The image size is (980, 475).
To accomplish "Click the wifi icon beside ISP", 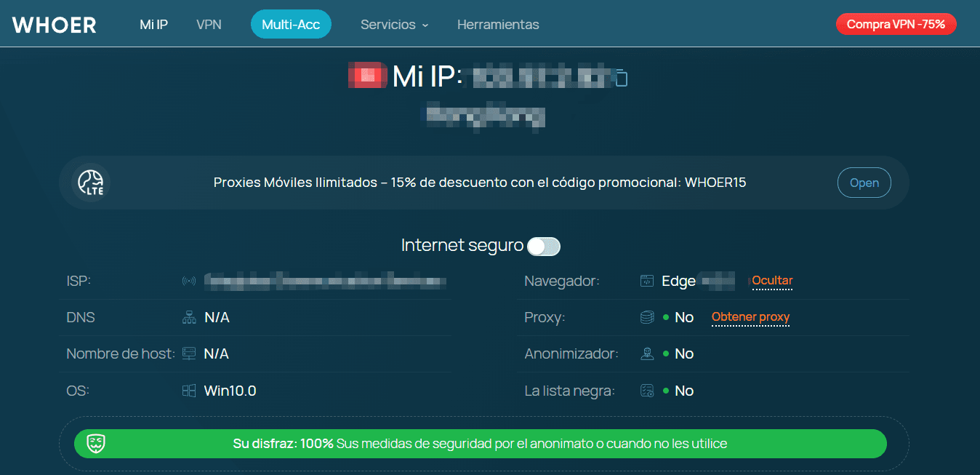I will click(188, 280).
